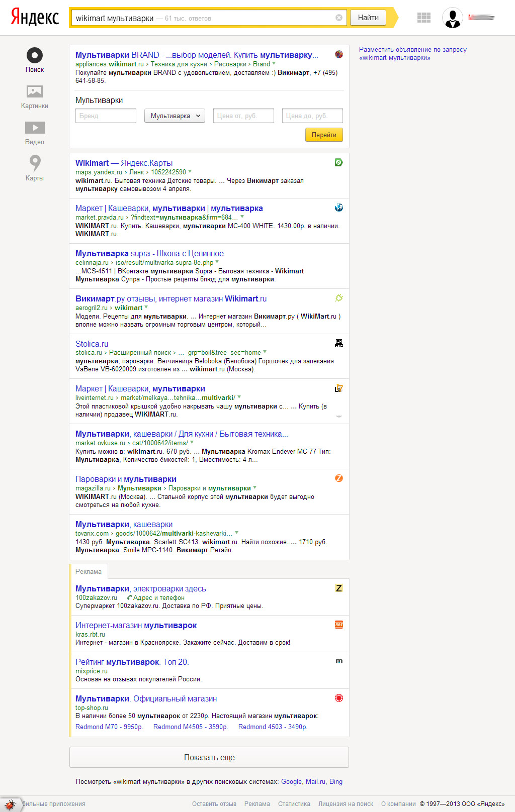Open Пароварки и мультиварки result

(126, 479)
